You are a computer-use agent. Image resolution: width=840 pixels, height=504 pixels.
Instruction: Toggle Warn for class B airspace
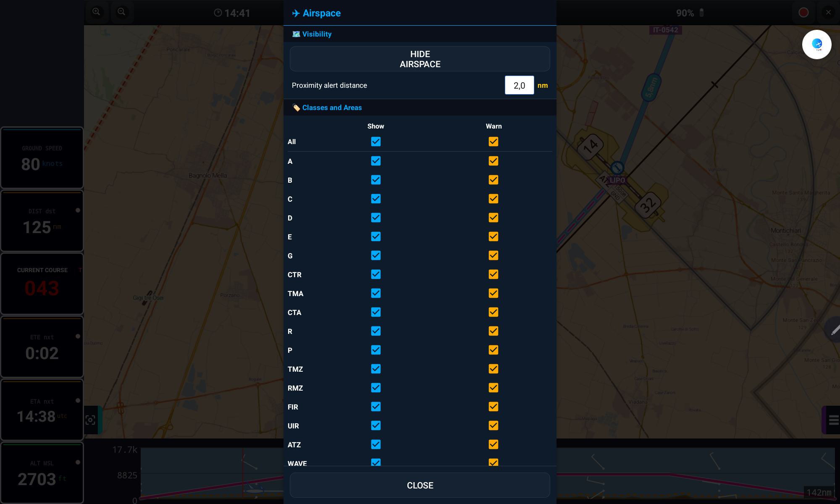(493, 180)
